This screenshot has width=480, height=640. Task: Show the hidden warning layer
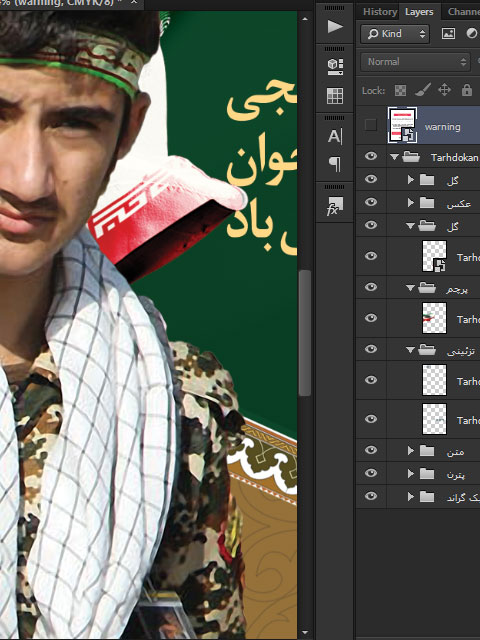tap(371, 125)
